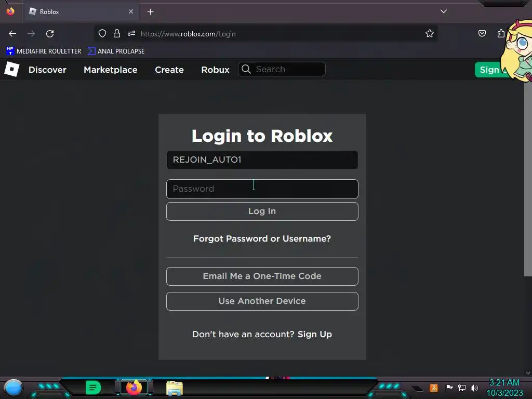Open File Explorer from the taskbar

coord(175,388)
